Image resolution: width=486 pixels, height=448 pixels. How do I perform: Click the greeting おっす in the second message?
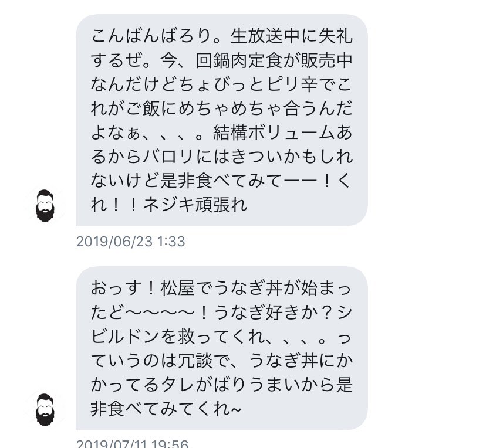117,289
